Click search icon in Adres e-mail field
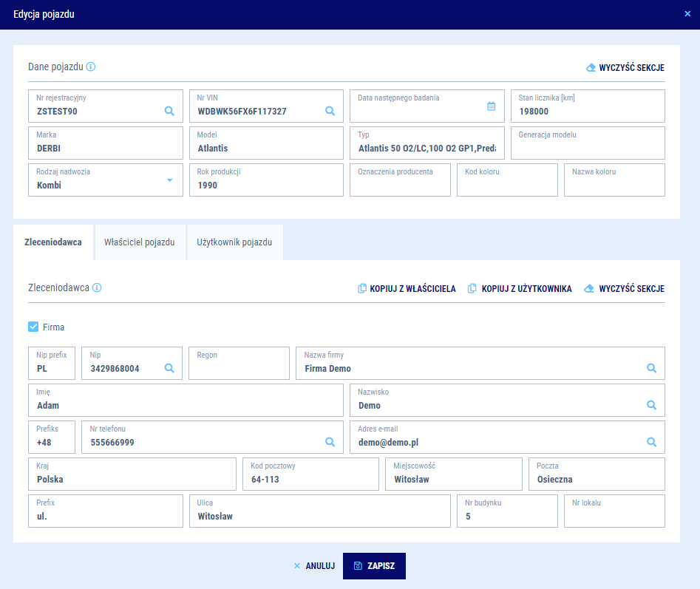This screenshot has width=700, height=589. (652, 442)
